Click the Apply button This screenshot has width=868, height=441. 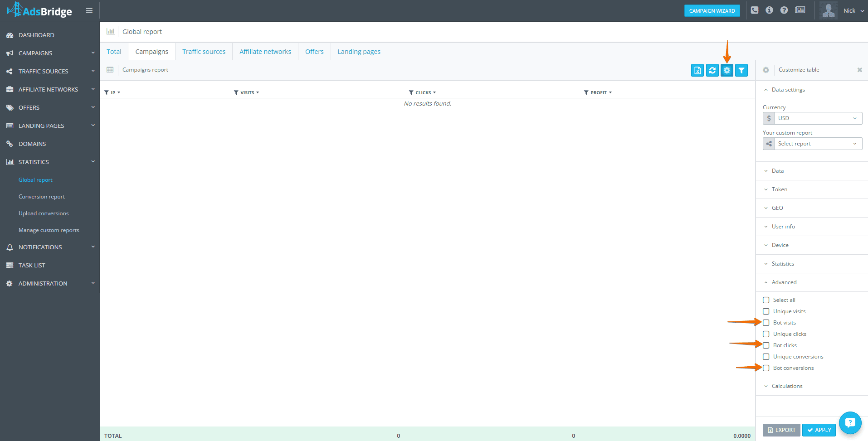[x=819, y=430]
